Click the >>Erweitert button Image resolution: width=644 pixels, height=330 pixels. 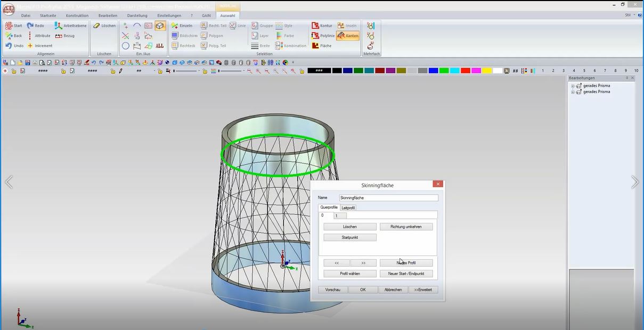pyautogui.click(x=423, y=290)
